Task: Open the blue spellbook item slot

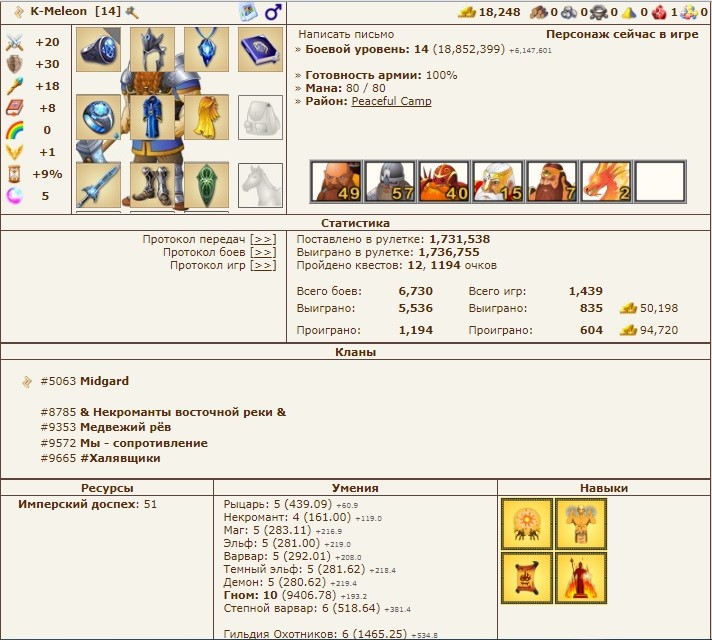Action: (x=260, y=49)
